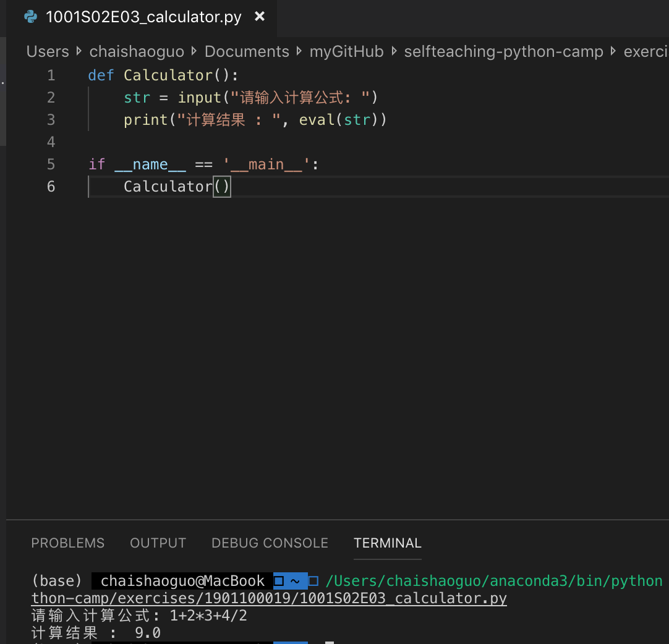
Task: Click line number 1 in the gutter
Action: [51, 75]
